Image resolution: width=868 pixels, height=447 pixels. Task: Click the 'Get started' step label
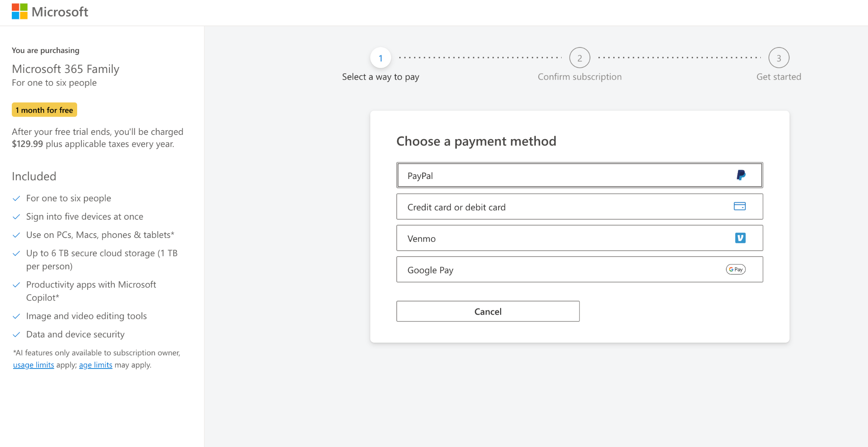(x=779, y=77)
